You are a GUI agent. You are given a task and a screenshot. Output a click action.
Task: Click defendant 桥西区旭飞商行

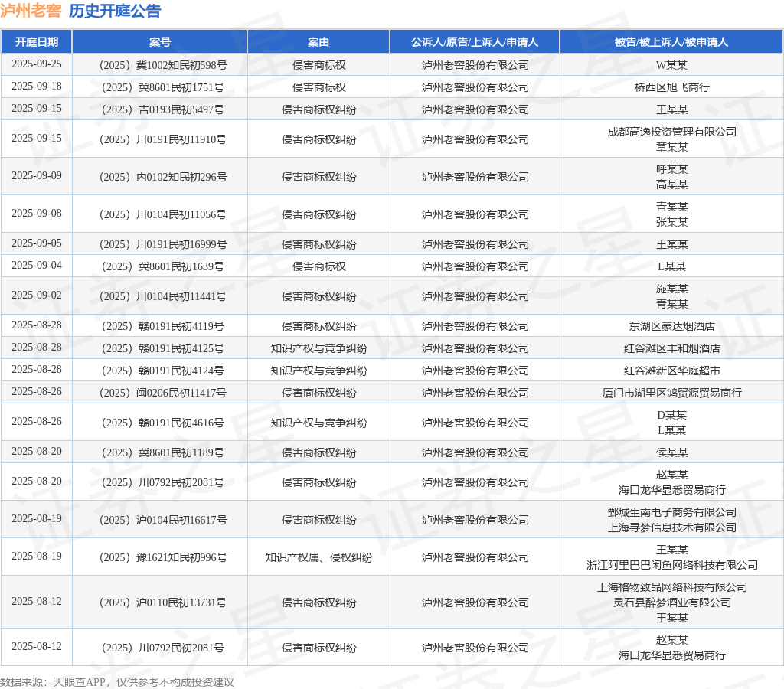(671, 87)
